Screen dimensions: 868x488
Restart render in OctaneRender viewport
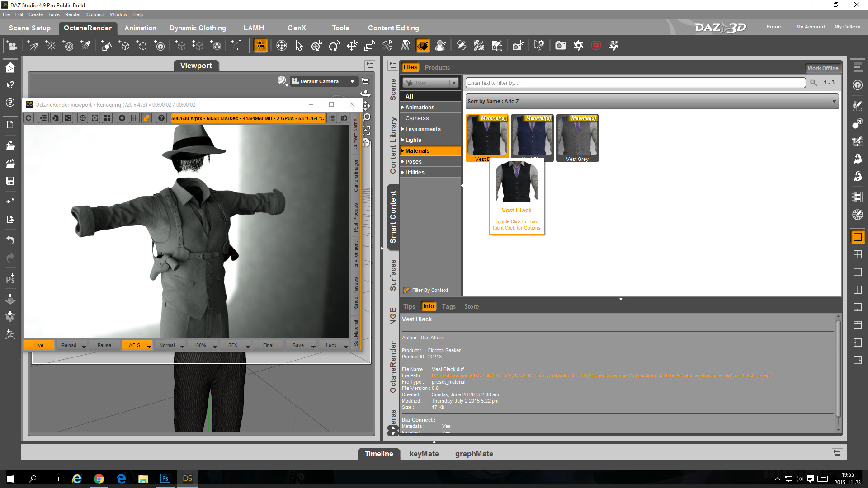coord(28,118)
